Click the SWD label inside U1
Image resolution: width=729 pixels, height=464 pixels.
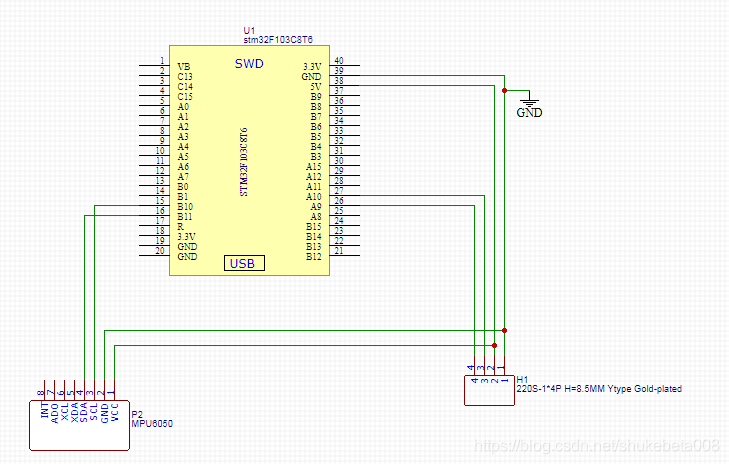(249, 64)
